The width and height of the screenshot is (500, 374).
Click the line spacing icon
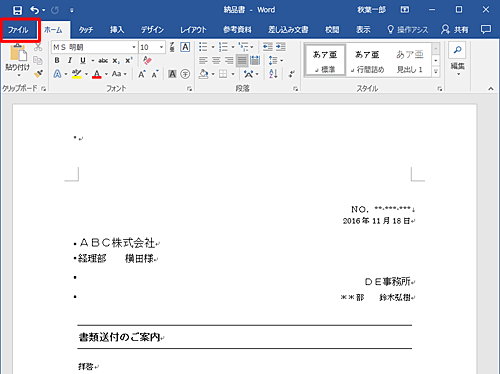(x=273, y=60)
